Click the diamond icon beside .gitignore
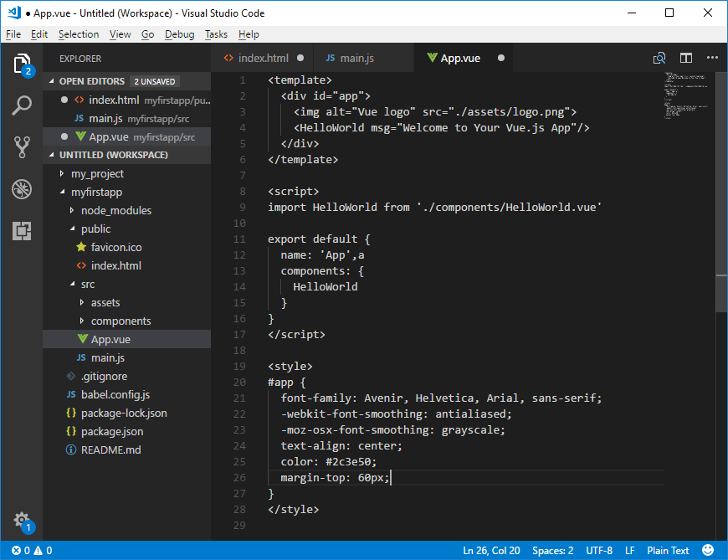The height and width of the screenshot is (560, 728). (71, 376)
